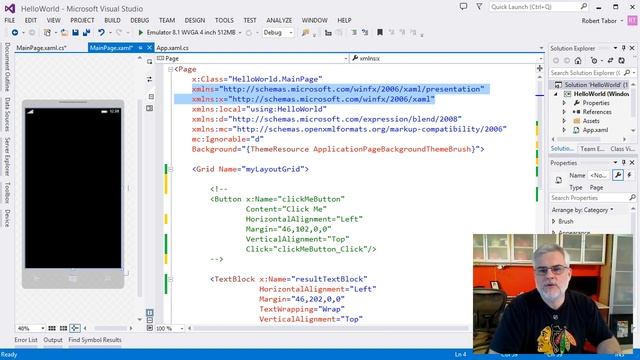Click the Undo arrow icon
Image resolution: width=640 pixels, height=360 pixels.
coord(101,32)
